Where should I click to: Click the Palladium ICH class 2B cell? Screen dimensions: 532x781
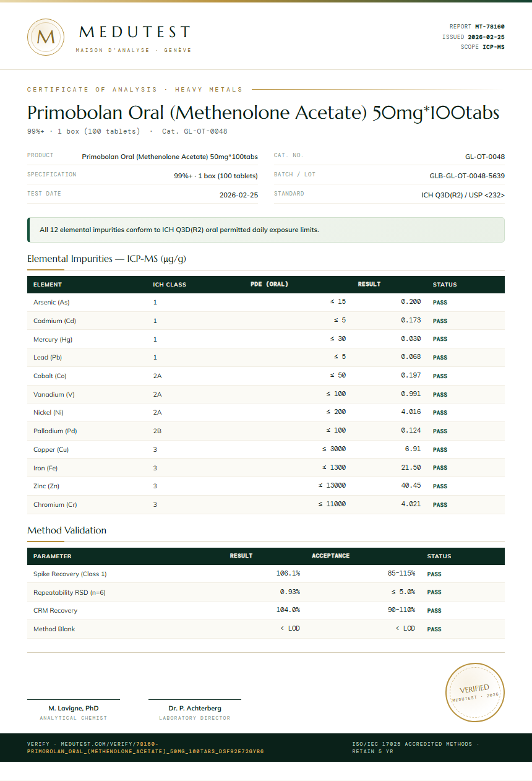[158, 431]
